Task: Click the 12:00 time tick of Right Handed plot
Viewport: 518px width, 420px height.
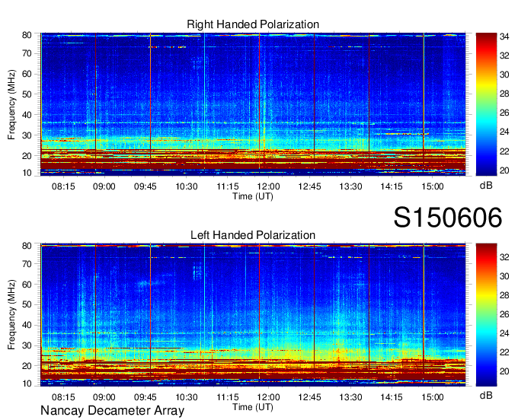Action: click(x=269, y=186)
